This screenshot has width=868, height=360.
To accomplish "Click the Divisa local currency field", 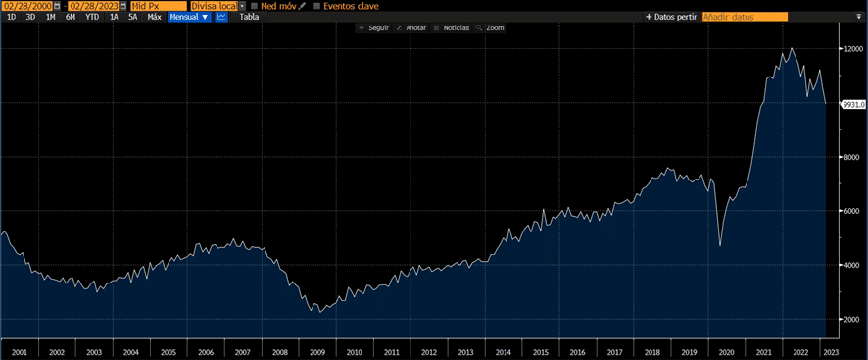I will [x=215, y=6].
